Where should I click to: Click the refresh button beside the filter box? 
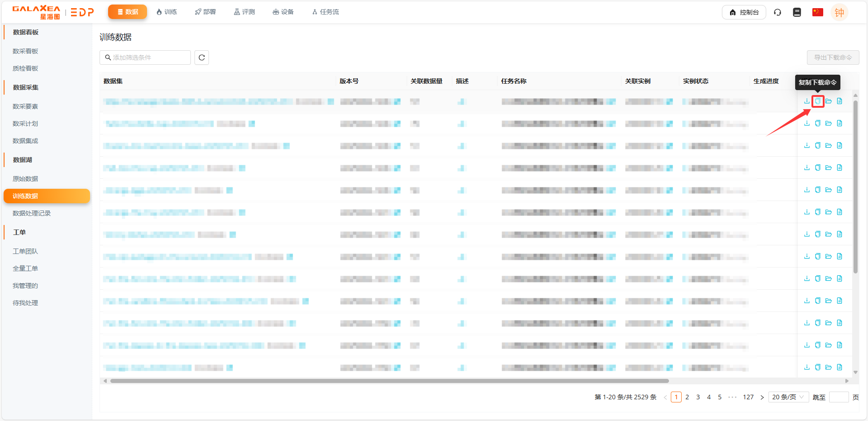[202, 57]
